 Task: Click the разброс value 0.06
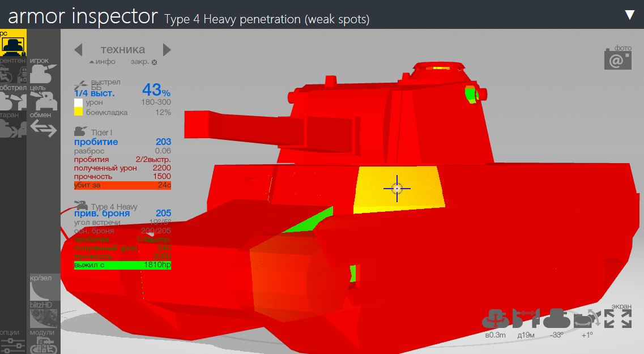[163, 151]
